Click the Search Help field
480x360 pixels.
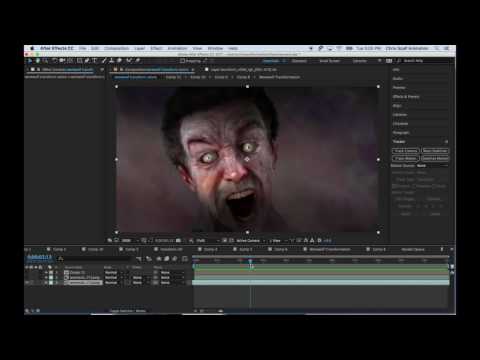coord(423,61)
